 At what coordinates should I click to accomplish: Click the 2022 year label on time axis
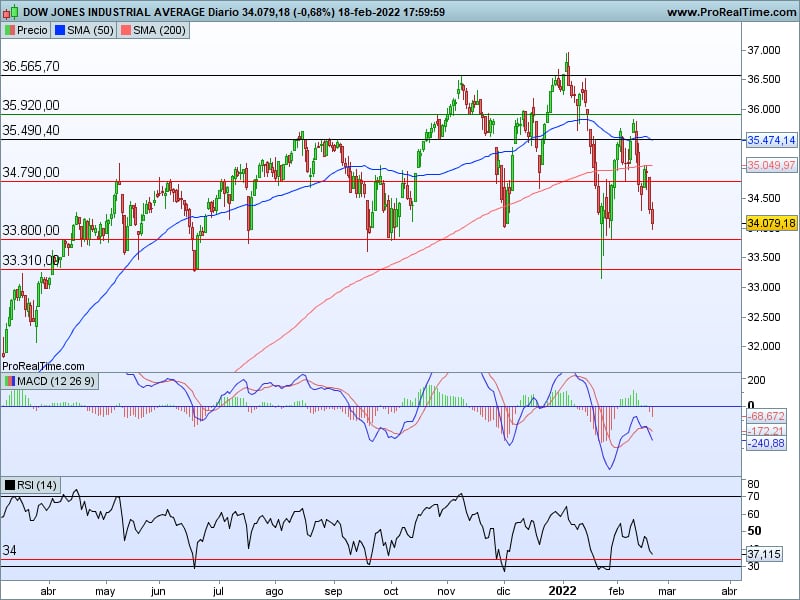(562, 591)
